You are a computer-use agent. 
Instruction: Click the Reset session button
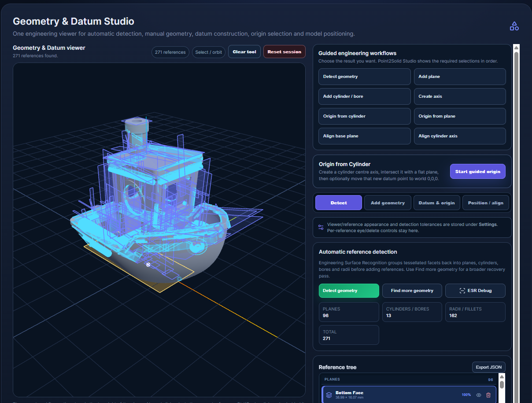(x=284, y=52)
